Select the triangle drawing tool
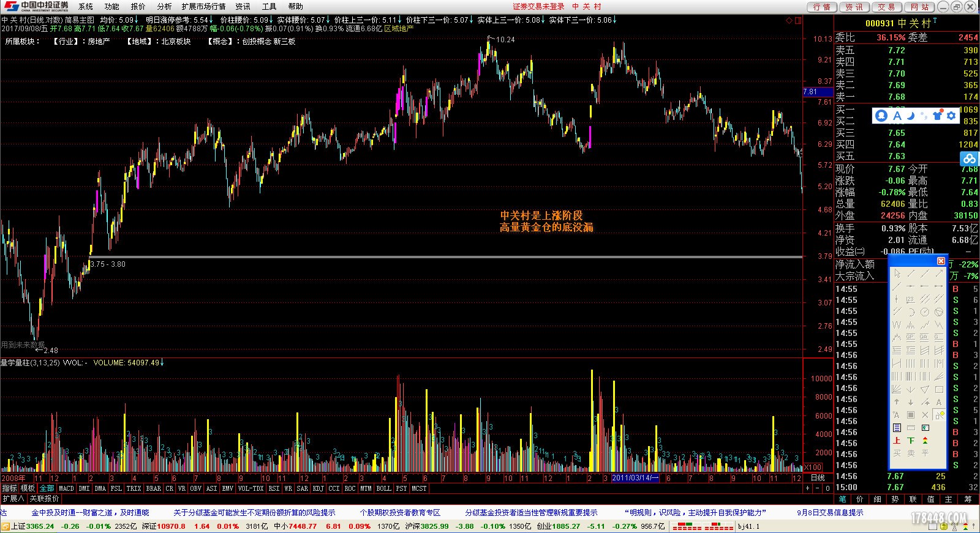Image resolution: width=980 pixels, height=533 pixels. (925, 389)
